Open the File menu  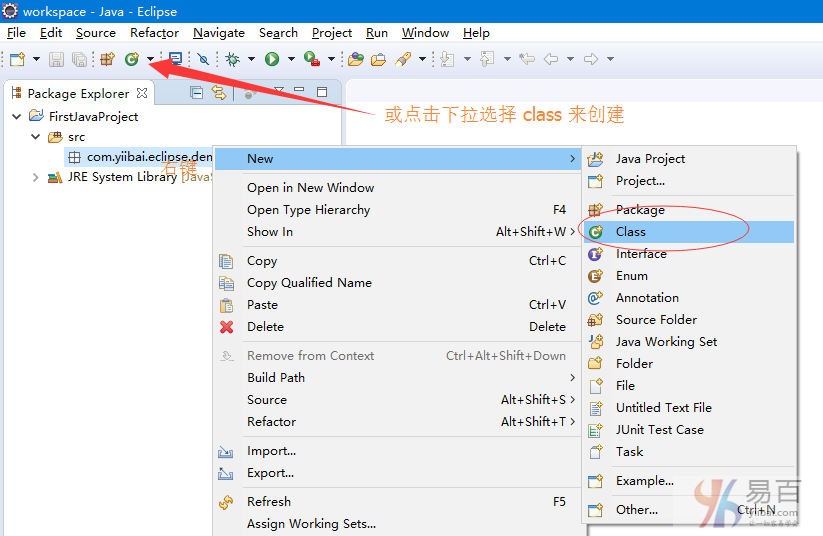[16, 33]
